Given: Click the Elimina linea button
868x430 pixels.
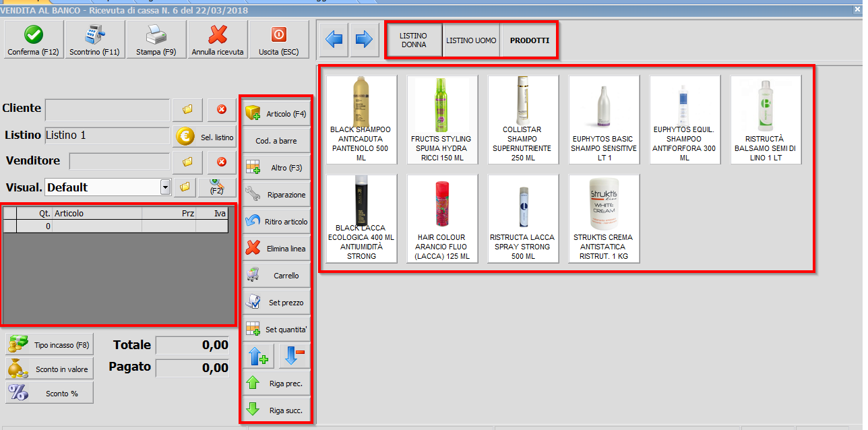Looking at the screenshot, I should click(276, 249).
